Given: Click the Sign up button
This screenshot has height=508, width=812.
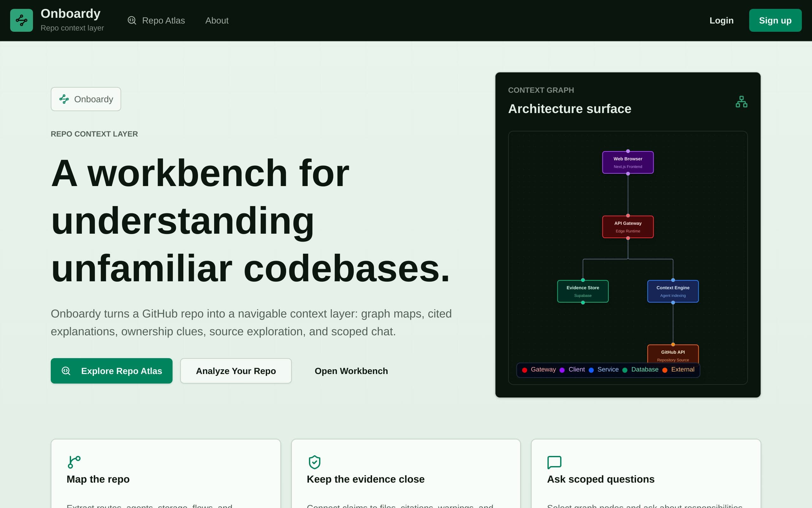Looking at the screenshot, I should [x=775, y=21].
